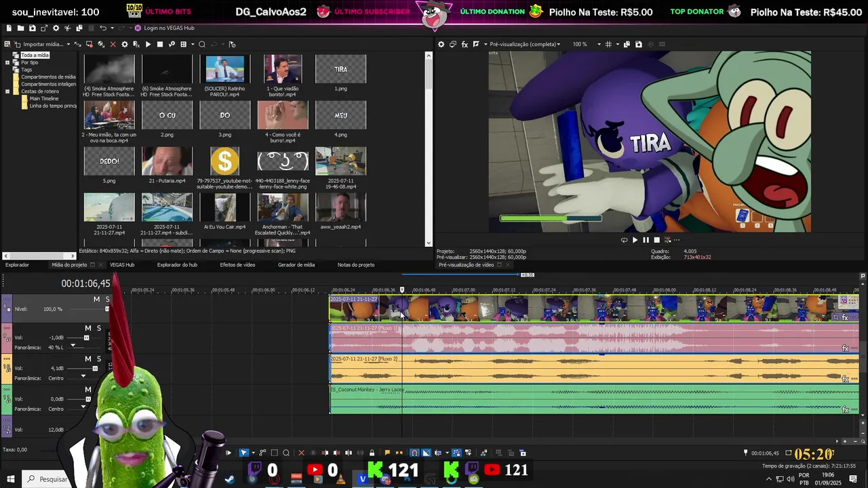The width and height of the screenshot is (868, 488).
Task: Solo the pink audio track (-1,0dB)
Action: tap(99, 329)
